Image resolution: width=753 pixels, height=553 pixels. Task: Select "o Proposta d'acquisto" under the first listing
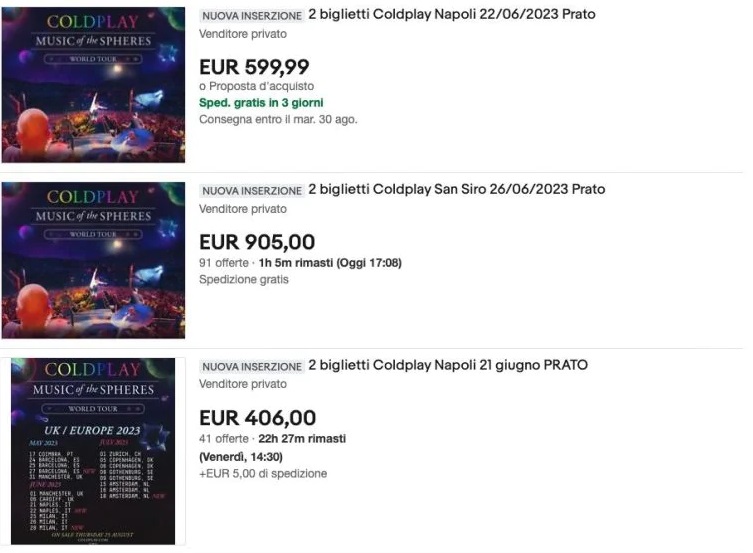pos(258,87)
